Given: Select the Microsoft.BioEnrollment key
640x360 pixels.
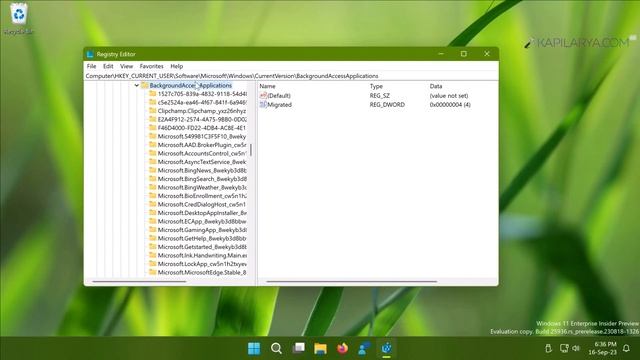Looking at the screenshot, I should [x=202, y=196].
